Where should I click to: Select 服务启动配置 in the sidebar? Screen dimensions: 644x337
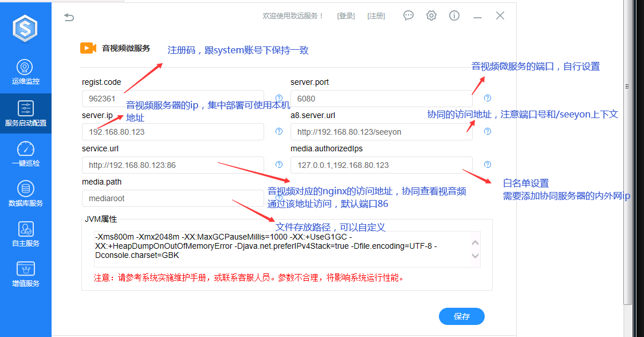(x=25, y=113)
